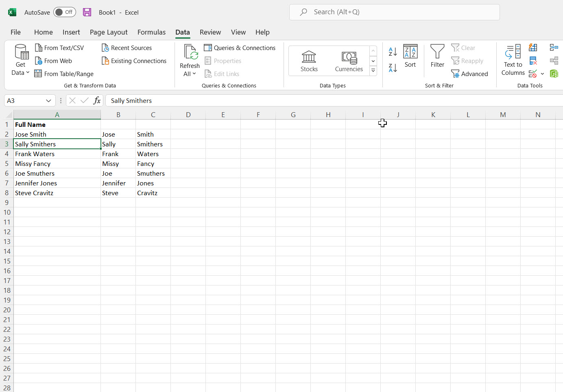Confirm entry with checkmark button
Viewport: 563px width, 392px height.
tap(85, 100)
